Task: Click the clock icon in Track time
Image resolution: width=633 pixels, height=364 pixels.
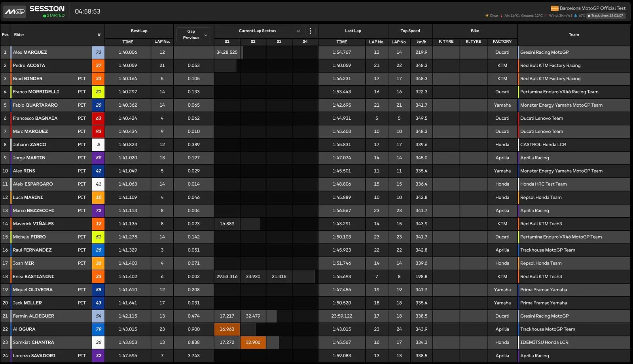Action: [x=589, y=16]
